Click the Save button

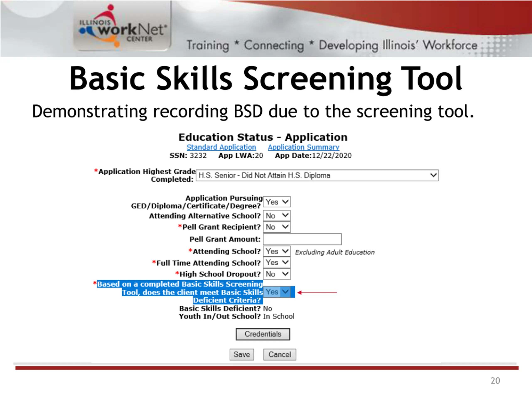242,355
